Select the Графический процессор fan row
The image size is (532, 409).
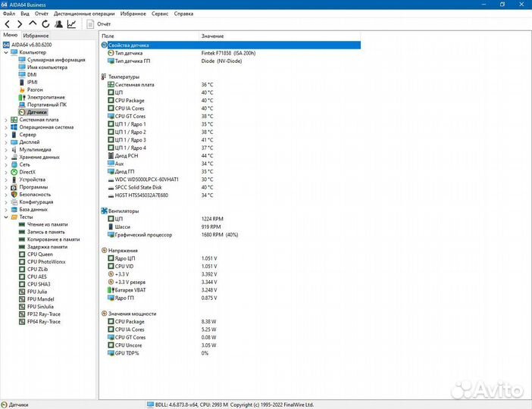coord(230,235)
